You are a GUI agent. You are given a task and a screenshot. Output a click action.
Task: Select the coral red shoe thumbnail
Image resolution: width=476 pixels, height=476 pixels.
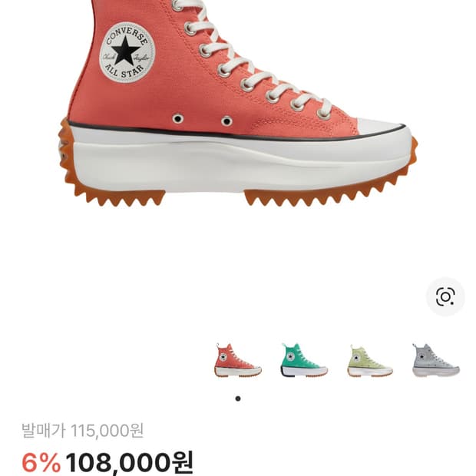pos(238,360)
